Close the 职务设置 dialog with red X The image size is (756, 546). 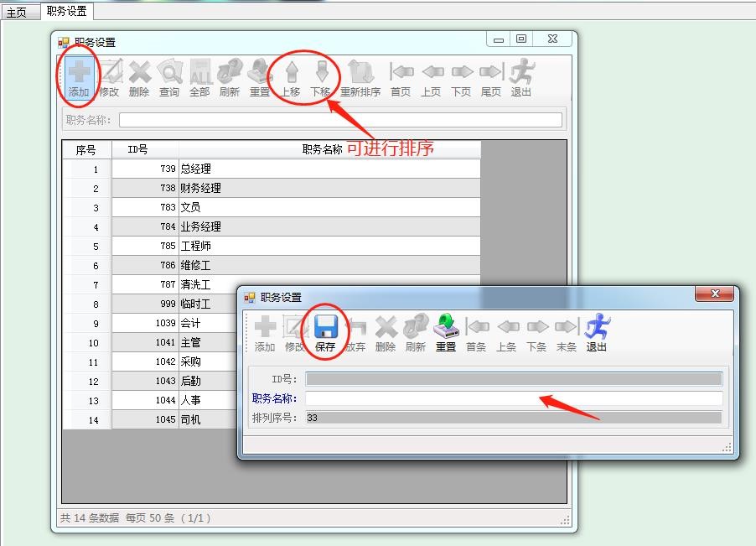tap(715, 294)
